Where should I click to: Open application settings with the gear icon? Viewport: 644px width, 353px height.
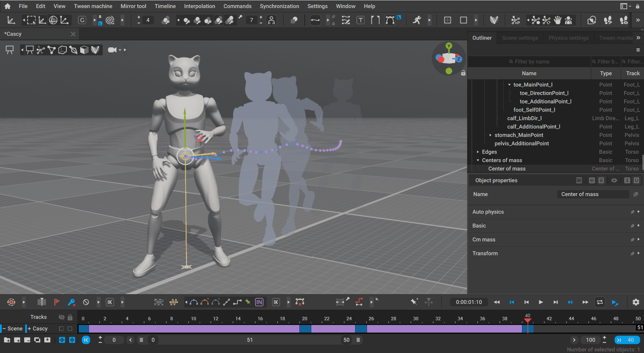point(636,302)
